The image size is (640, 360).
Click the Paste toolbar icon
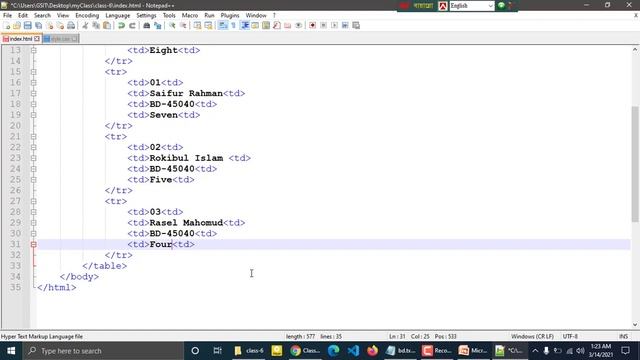point(107,25)
